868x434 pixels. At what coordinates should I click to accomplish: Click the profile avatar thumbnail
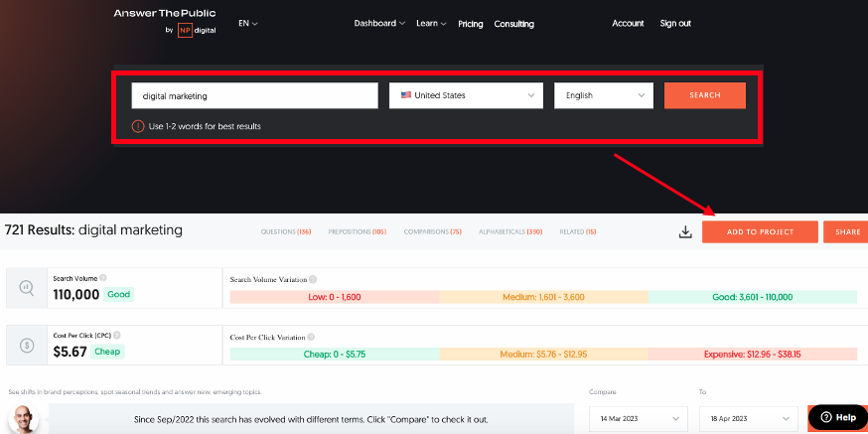coord(27,418)
